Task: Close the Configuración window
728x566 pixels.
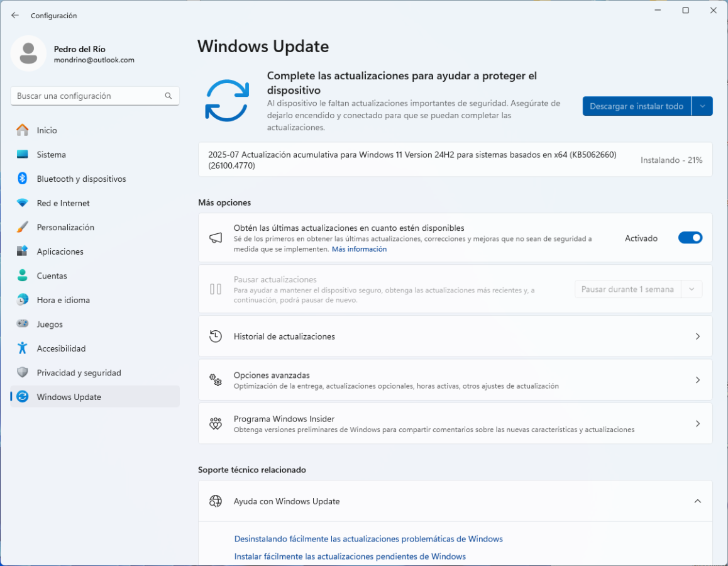Action: coord(713,10)
